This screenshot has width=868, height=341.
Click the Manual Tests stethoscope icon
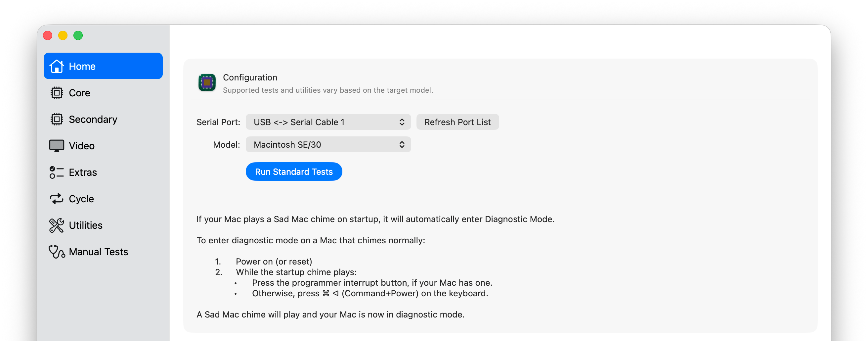(56, 252)
